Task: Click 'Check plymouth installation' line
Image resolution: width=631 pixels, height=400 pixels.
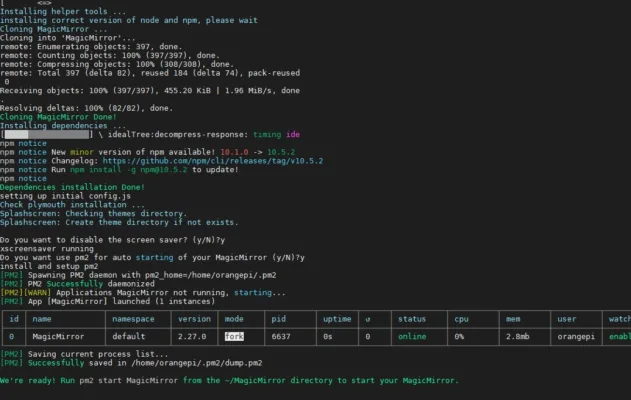Action: [72, 205]
